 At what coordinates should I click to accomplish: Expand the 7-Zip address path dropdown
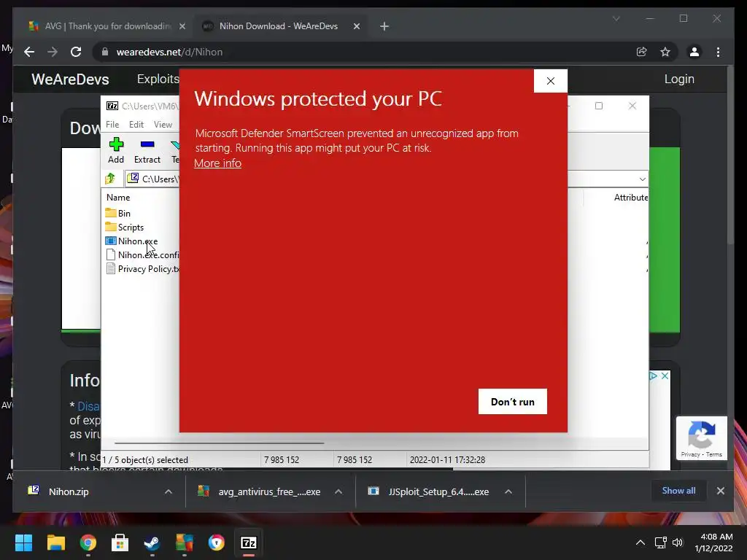[x=642, y=179]
